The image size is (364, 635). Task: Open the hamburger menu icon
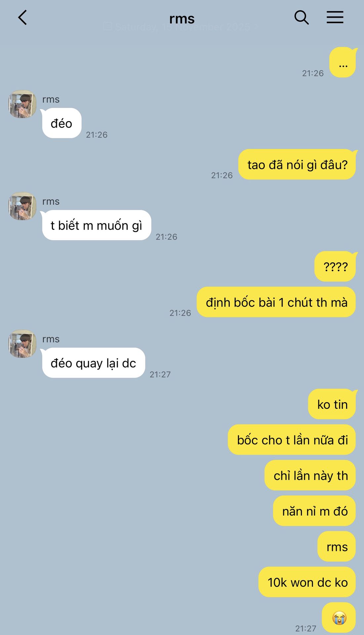click(x=335, y=17)
